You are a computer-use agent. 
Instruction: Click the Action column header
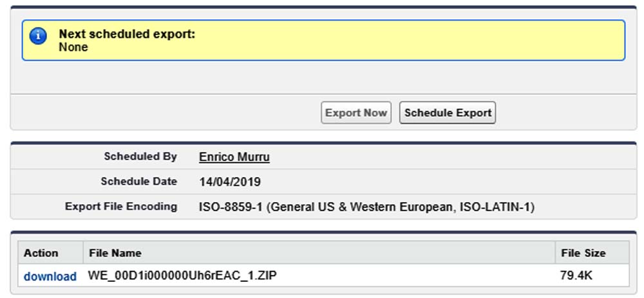(41, 253)
